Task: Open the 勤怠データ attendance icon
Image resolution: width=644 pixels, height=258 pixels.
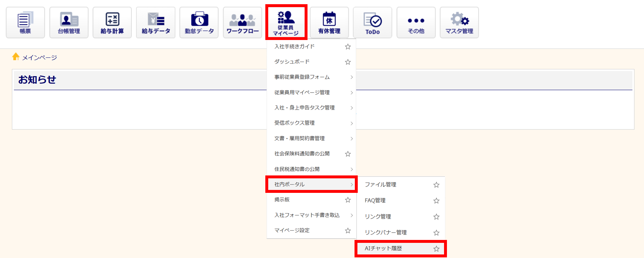Action: tap(199, 23)
